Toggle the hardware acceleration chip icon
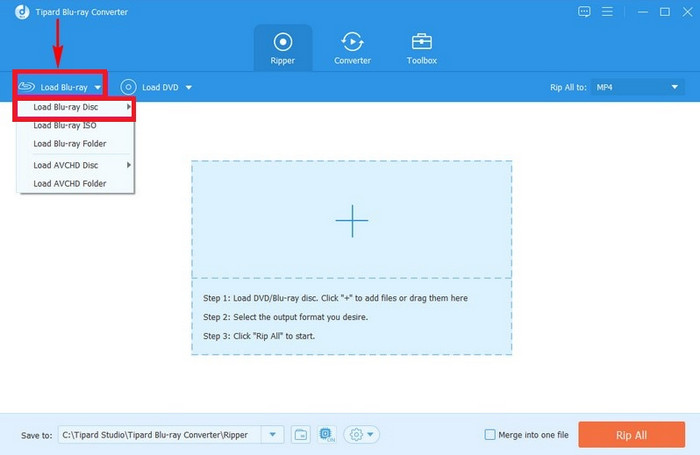 tap(327, 434)
